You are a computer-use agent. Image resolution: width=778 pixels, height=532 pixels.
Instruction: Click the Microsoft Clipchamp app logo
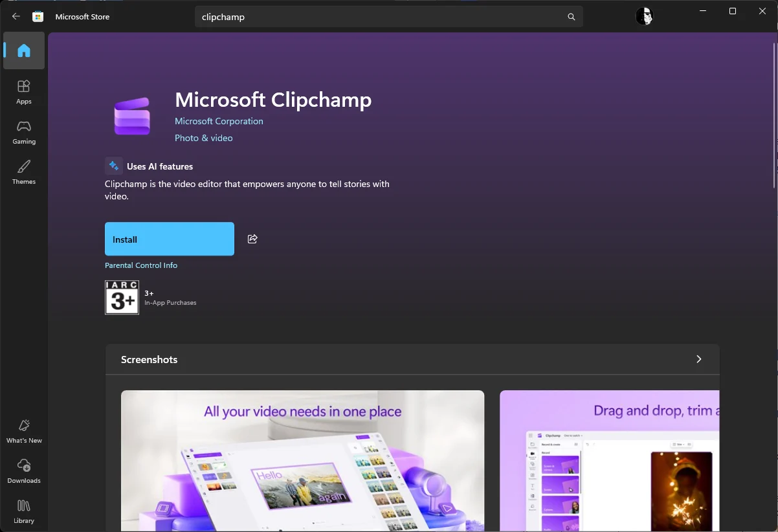point(132,116)
